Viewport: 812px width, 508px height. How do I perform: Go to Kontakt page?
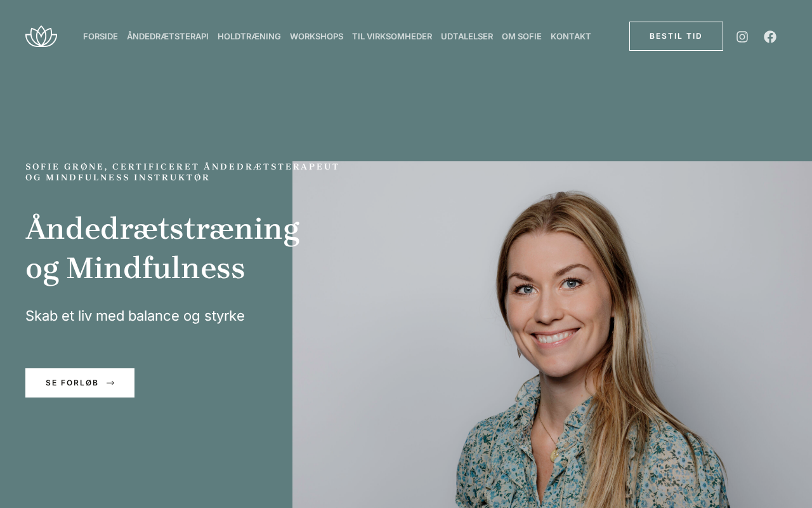[x=571, y=36]
